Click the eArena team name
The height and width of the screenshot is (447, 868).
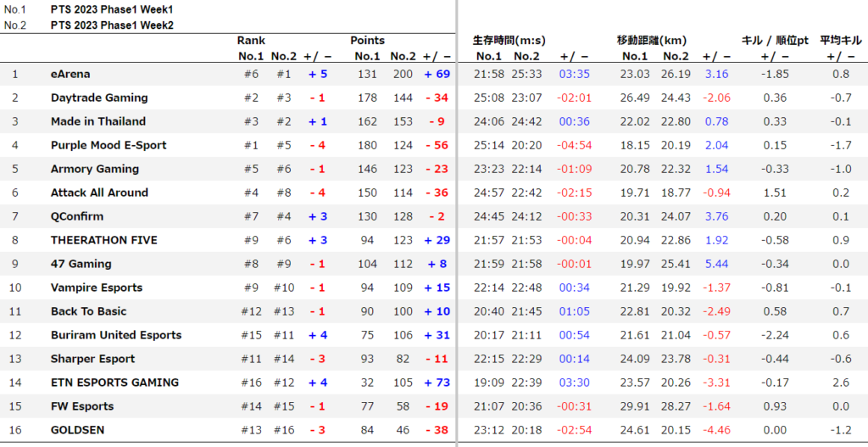click(x=70, y=74)
